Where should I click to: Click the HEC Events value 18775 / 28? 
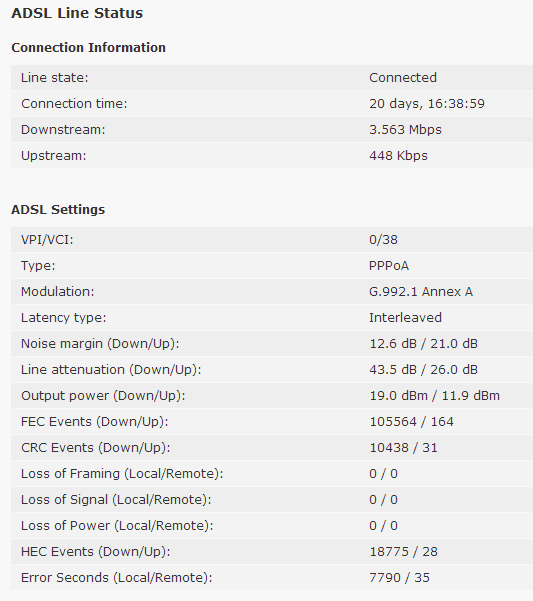[403, 552]
